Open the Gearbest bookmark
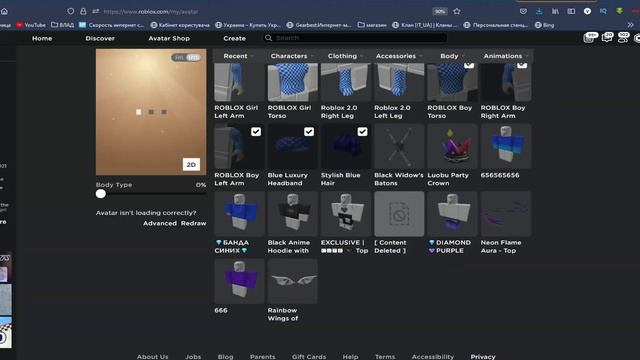640x360 pixels. click(x=319, y=25)
